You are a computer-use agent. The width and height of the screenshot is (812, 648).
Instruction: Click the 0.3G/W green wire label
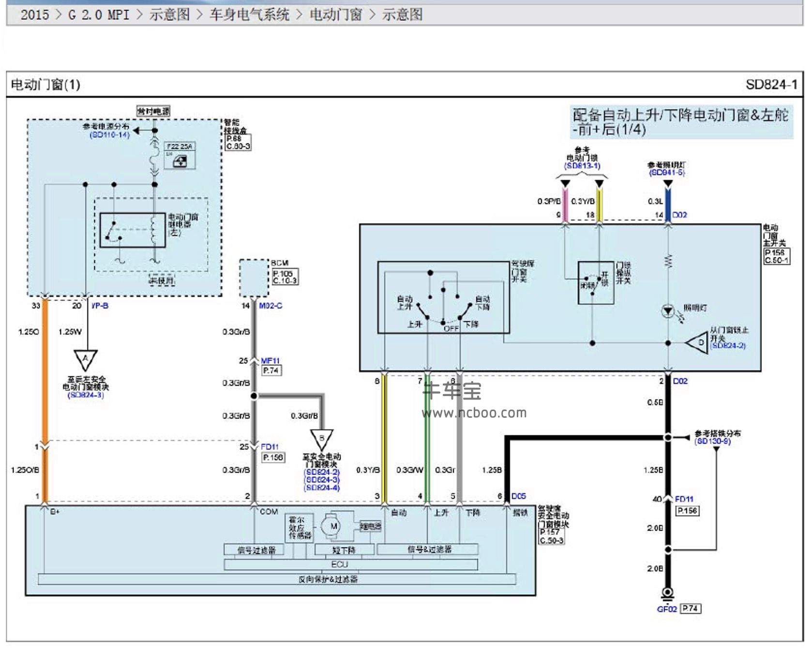(410, 470)
